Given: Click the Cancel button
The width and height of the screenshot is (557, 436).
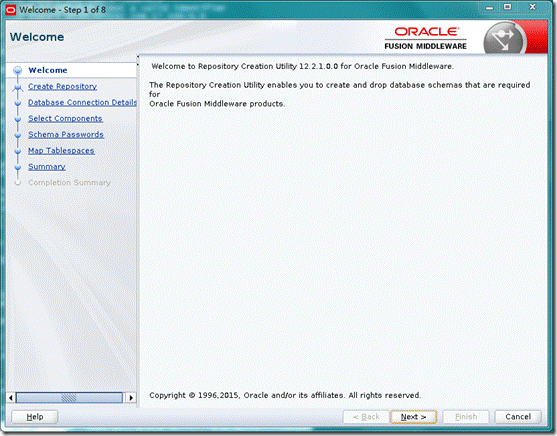Looking at the screenshot, I should click(518, 417).
